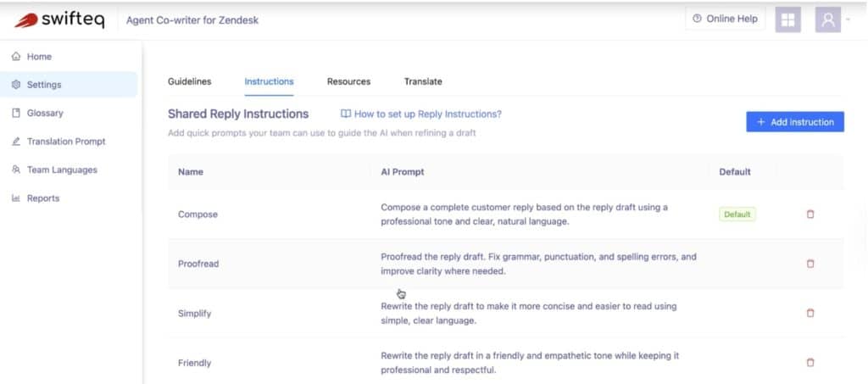The width and height of the screenshot is (868, 384).
Task: Delete the Simplify instruction
Action: [810, 313]
